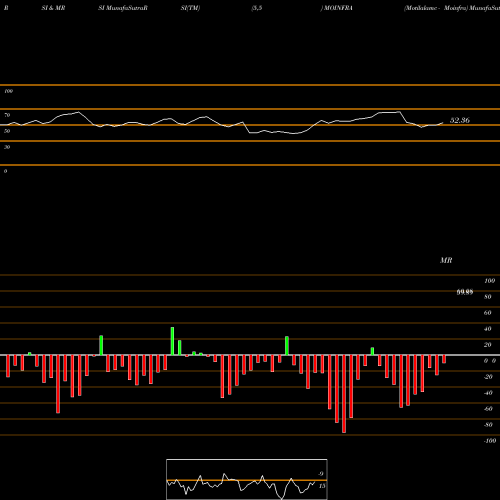Click the 59.98 value above MR chart
The height and width of the screenshot is (500, 500).
click(465, 292)
